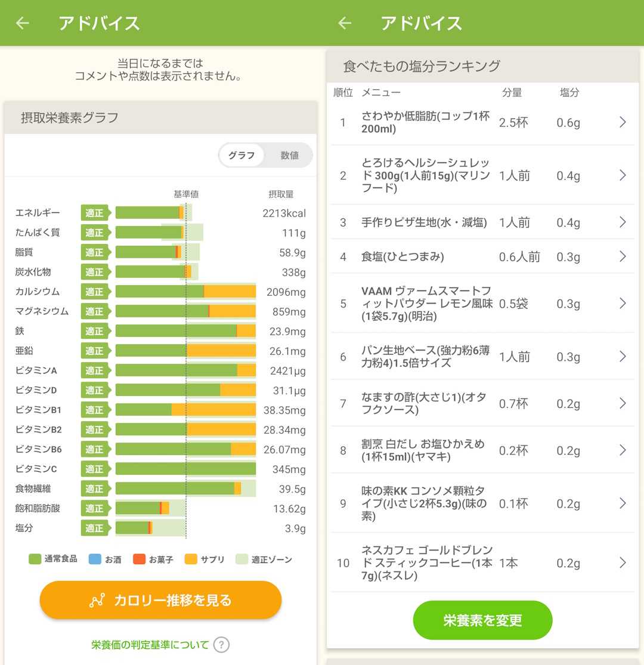Viewport: 644px width, 665px height.
Task: Expand ネスカフェ ゴールドブレンド entry chevron
Action: [x=623, y=562]
